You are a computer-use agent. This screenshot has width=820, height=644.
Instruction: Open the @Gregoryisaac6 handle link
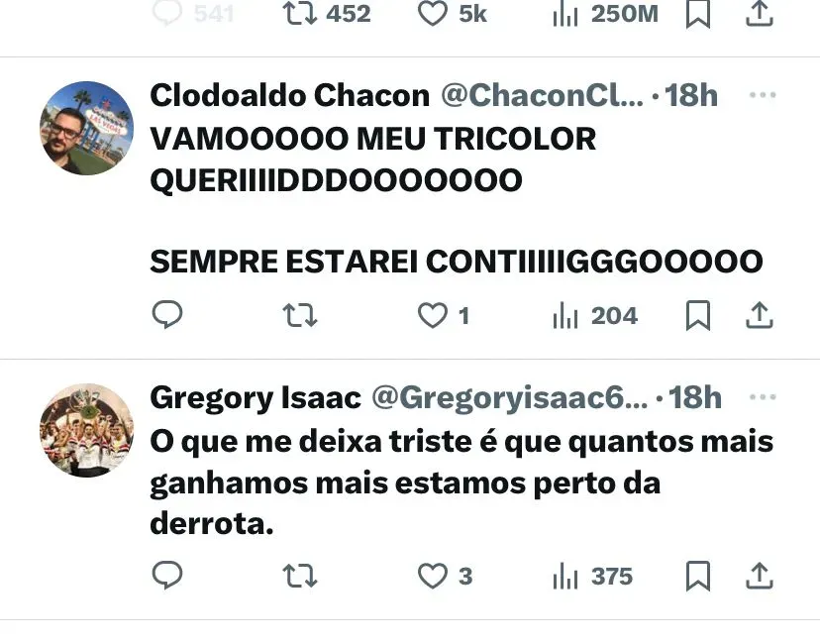point(509,397)
